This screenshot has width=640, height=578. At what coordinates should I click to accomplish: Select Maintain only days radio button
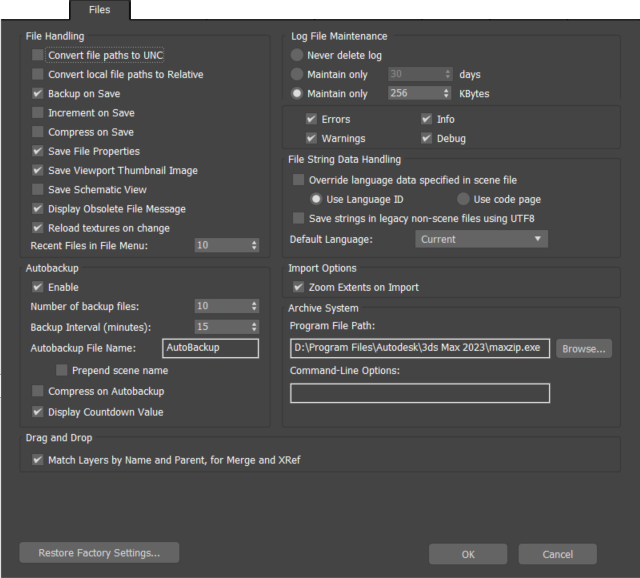pos(297,74)
